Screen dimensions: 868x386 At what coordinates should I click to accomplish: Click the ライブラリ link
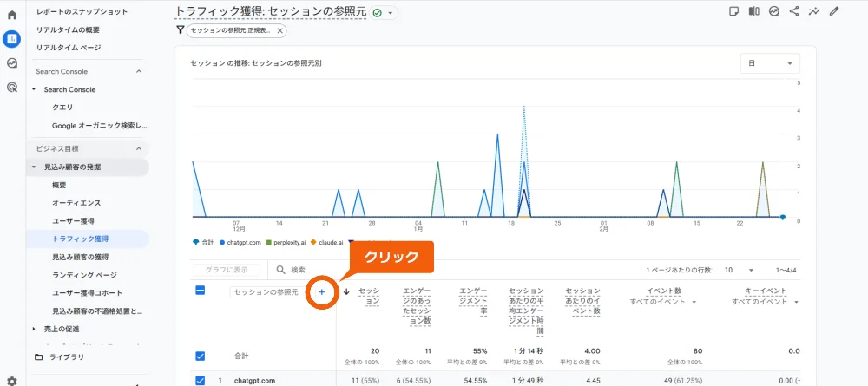[x=67, y=357]
